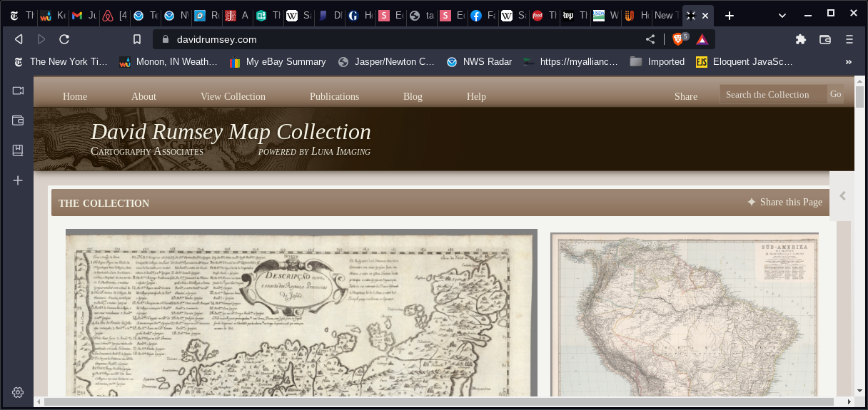Click the horizontal page scrollbar

(x=439, y=401)
